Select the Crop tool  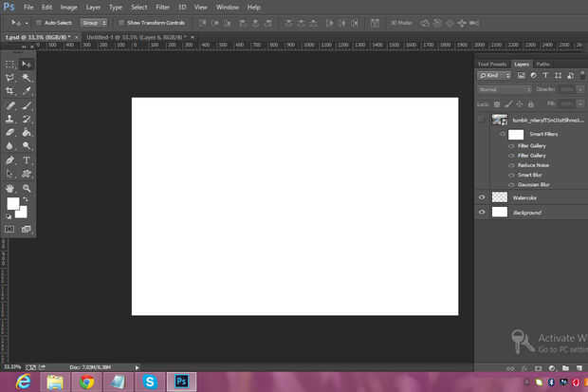[9, 91]
